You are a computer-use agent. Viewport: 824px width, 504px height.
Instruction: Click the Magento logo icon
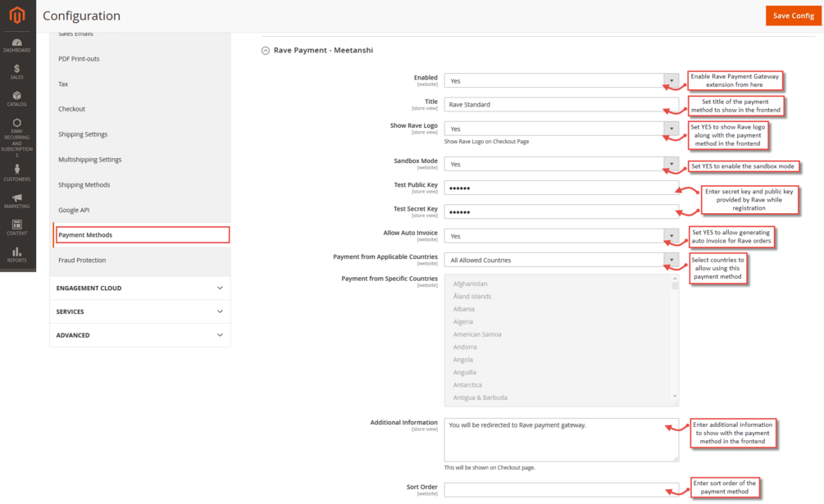click(x=17, y=16)
